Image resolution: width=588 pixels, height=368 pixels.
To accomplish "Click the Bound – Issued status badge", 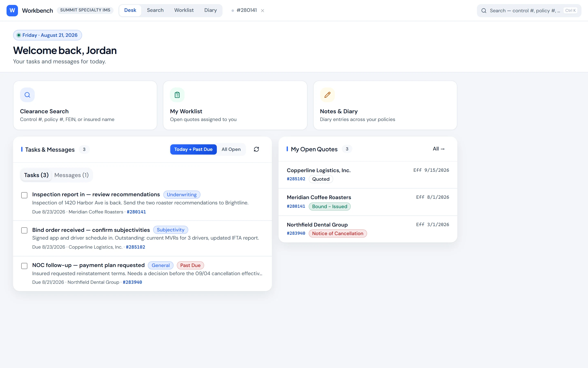I will pyautogui.click(x=330, y=206).
